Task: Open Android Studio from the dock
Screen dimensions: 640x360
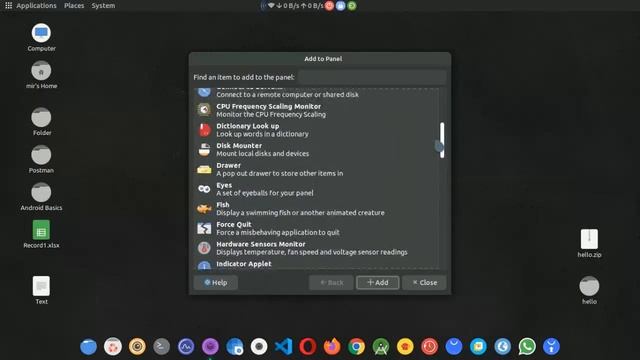Action: coord(381,347)
